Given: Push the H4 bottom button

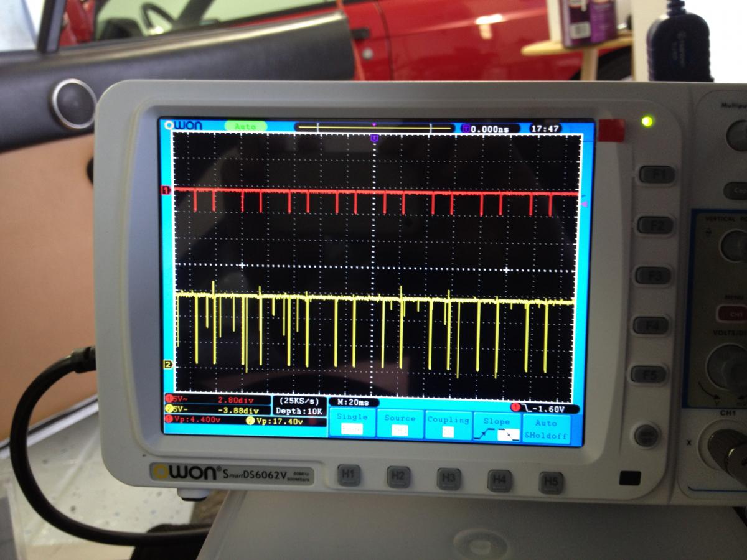Looking at the screenshot, I should pyautogui.click(x=500, y=481).
